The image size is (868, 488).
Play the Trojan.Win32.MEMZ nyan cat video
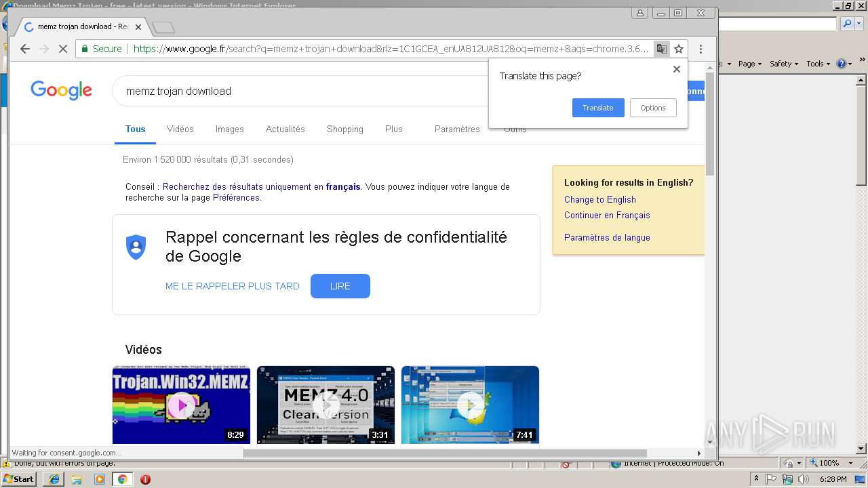tap(181, 405)
